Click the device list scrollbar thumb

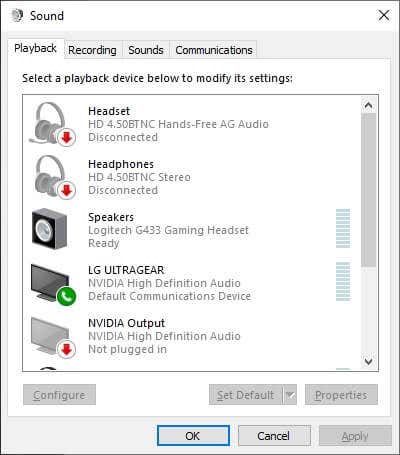click(x=369, y=190)
